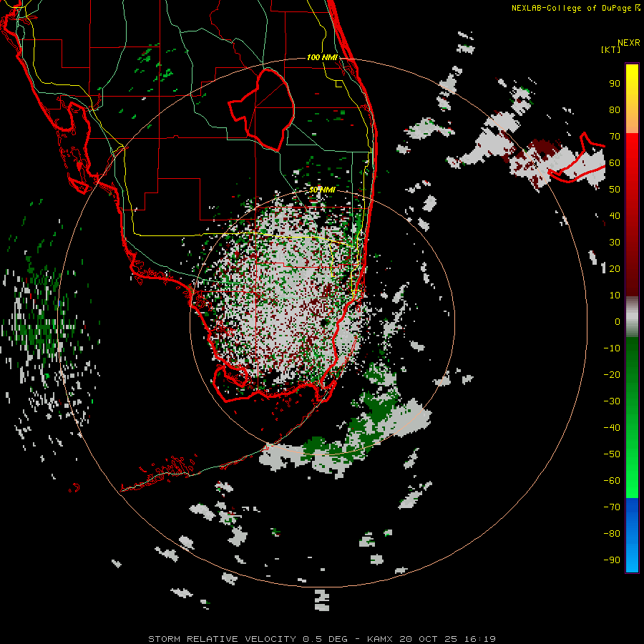The width and height of the screenshot is (644, 644).
Task: Click the [KT] units label
Action: click(611, 49)
